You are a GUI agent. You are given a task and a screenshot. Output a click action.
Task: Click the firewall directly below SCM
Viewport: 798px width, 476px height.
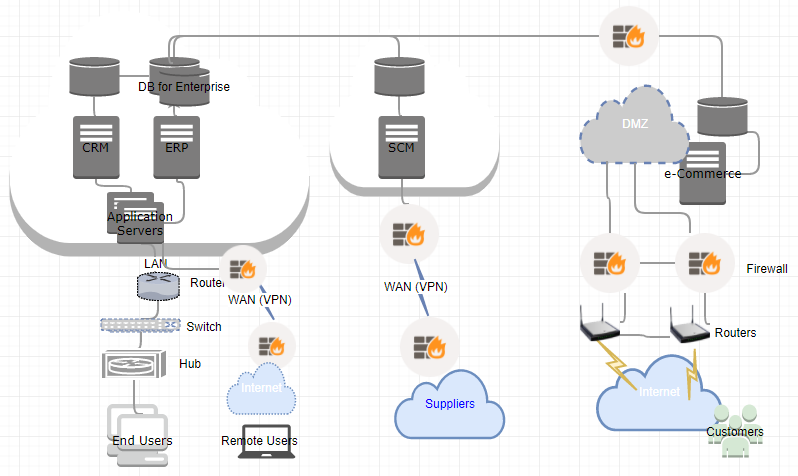pyautogui.click(x=409, y=234)
